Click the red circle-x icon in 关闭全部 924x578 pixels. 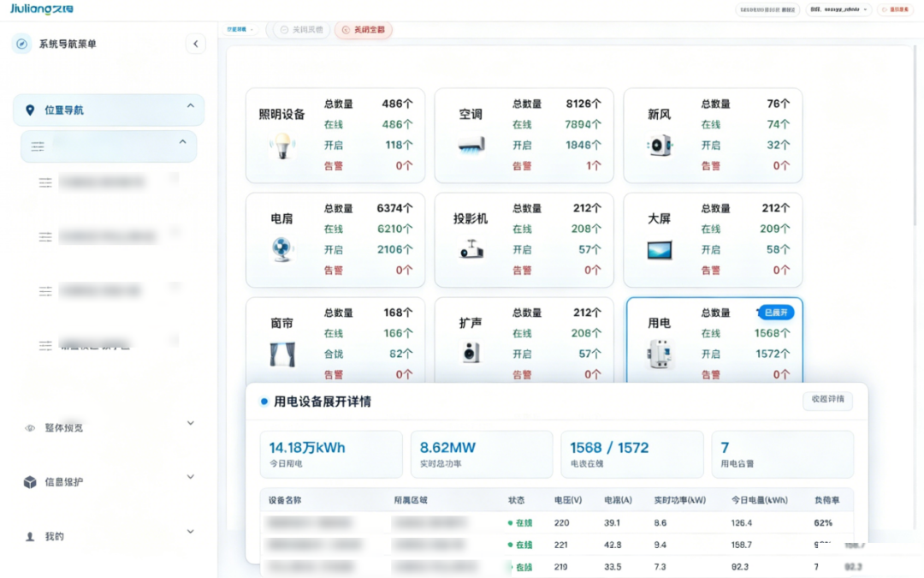pos(346,29)
